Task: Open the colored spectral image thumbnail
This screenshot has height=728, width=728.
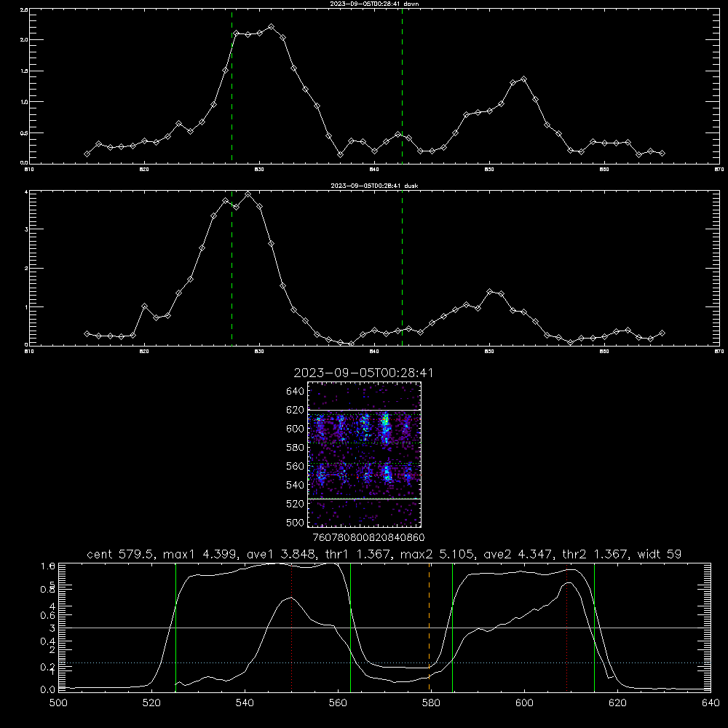Action: pyautogui.click(x=364, y=454)
